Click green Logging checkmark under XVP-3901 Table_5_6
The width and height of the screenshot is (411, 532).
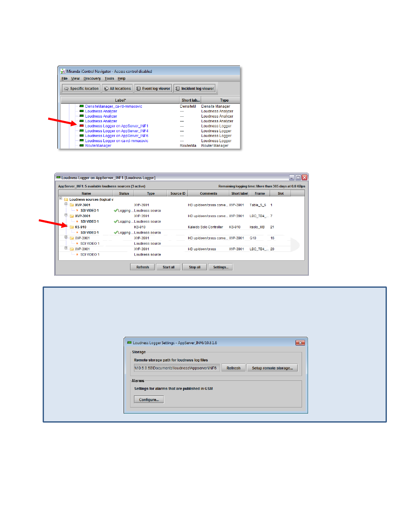tap(116, 210)
